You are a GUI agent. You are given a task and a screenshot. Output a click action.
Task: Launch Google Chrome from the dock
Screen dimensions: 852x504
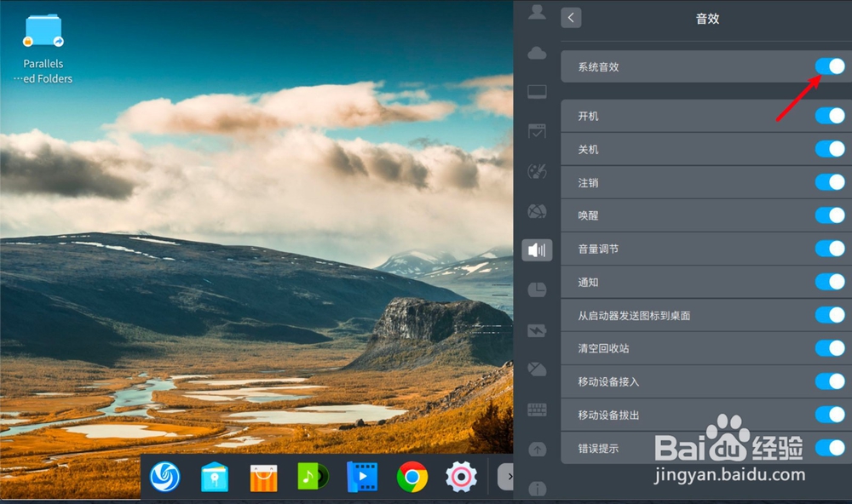(x=412, y=477)
